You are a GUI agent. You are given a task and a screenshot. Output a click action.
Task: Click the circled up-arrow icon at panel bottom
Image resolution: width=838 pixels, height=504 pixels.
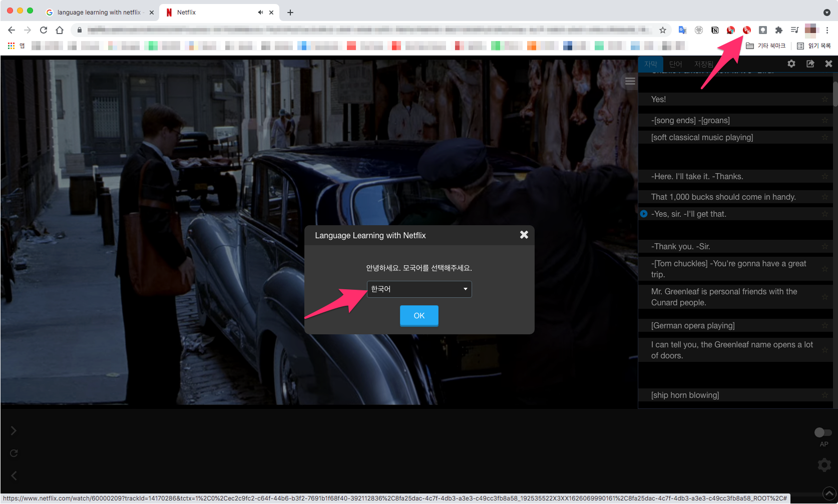[x=829, y=493]
